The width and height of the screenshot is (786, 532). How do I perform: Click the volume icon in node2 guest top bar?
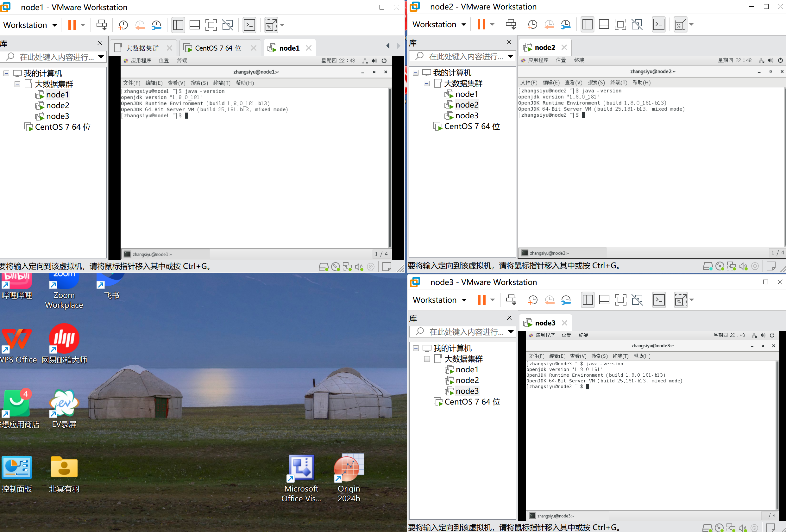click(770, 60)
